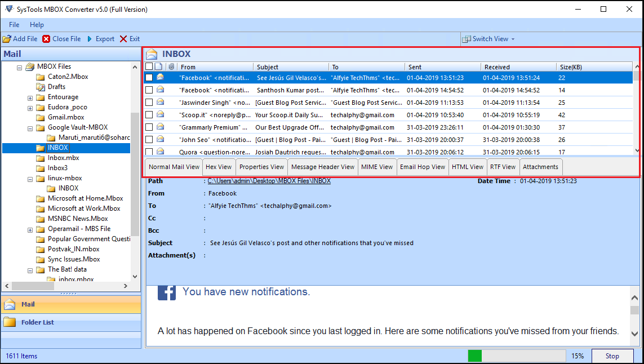Click the Postvak_IN.mbox folder icon
The image size is (644, 364).
(40, 249)
